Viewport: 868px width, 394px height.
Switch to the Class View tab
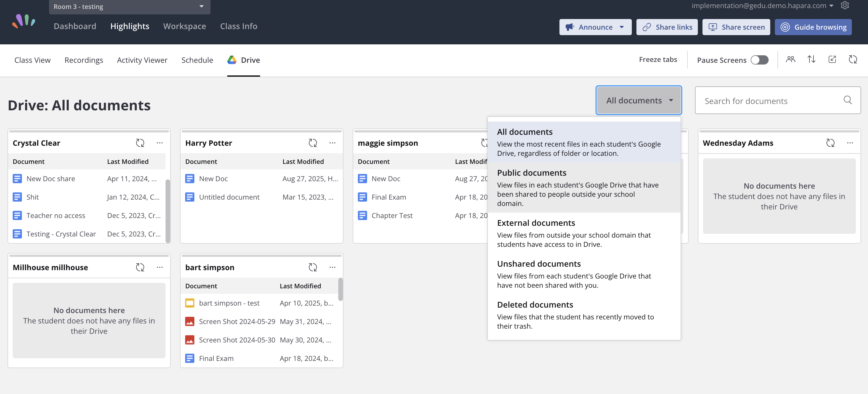click(32, 60)
